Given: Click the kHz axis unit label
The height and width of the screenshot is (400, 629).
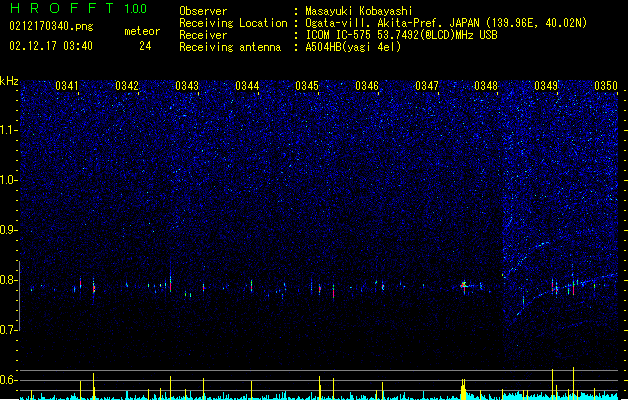Looking at the screenshot, I should [x=9, y=81].
